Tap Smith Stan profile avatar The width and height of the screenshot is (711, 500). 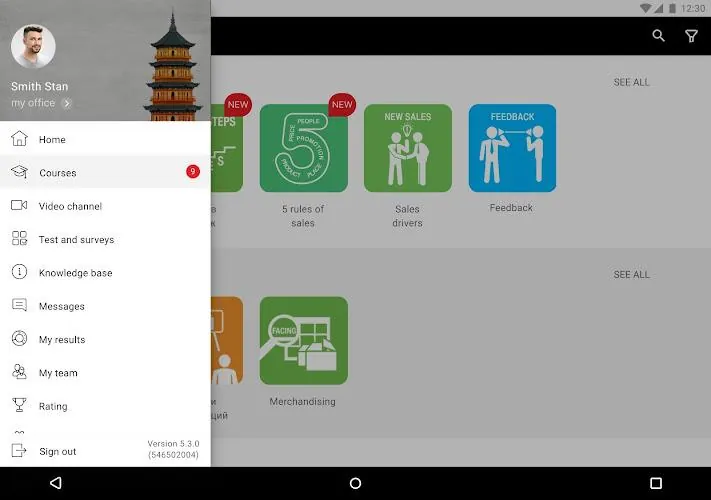point(33,46)
